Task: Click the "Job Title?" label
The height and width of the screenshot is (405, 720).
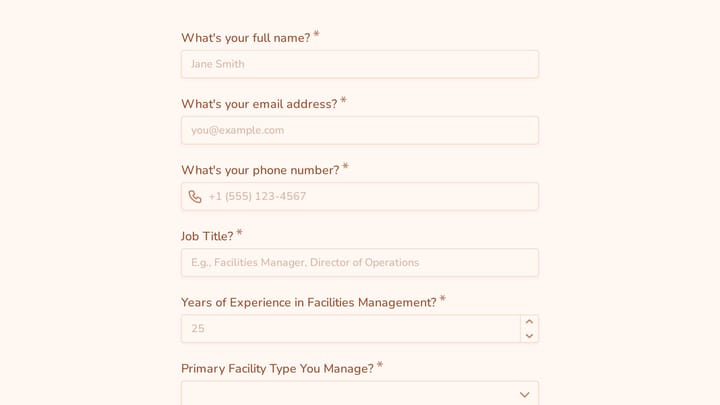Action: (x=207, y=236)
